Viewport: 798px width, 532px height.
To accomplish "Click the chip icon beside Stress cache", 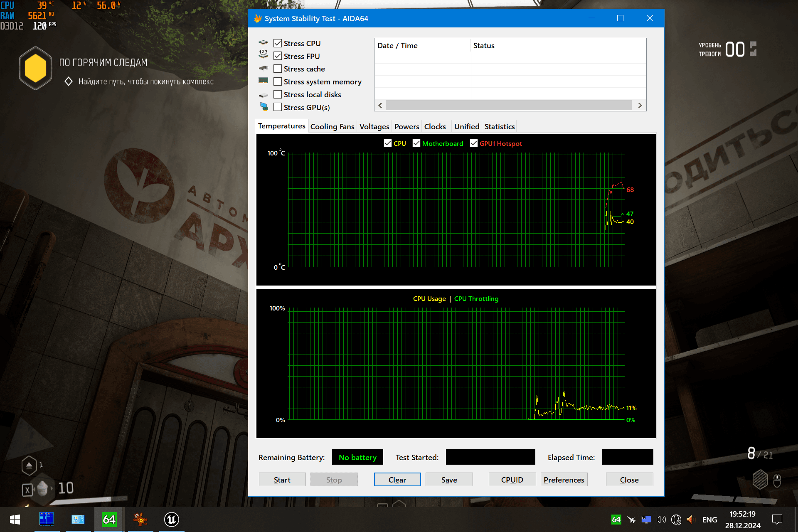I will 264,69.
